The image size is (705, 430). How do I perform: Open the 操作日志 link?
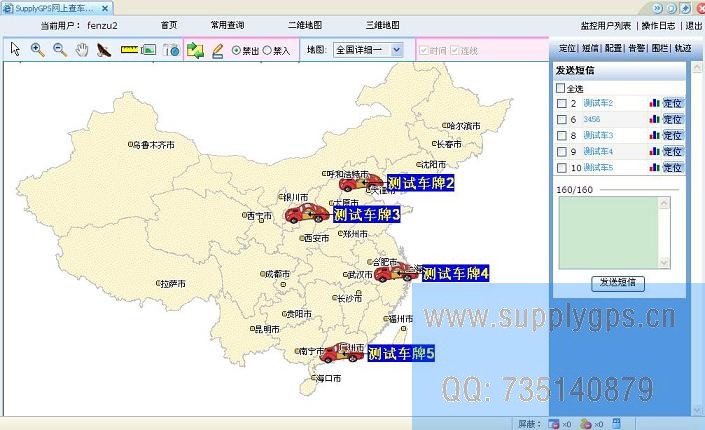[658, 24]
